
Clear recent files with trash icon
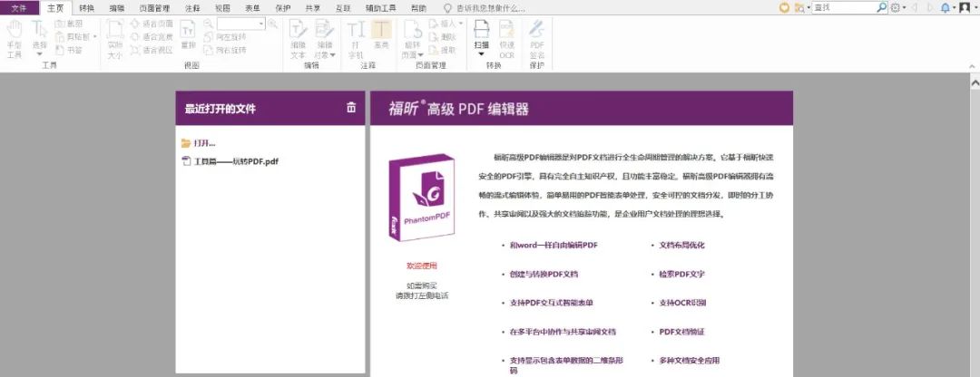(x=351, y=107)
